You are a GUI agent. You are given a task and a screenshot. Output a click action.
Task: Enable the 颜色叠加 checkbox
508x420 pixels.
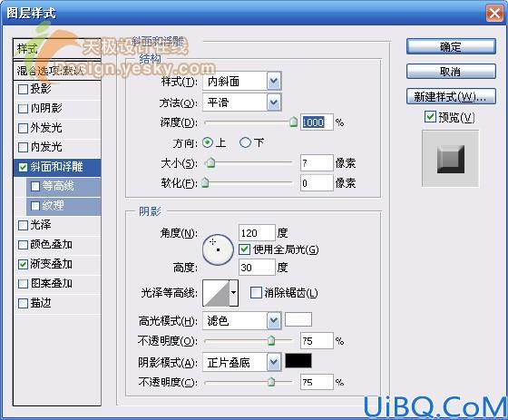click(x=23, y=245)
